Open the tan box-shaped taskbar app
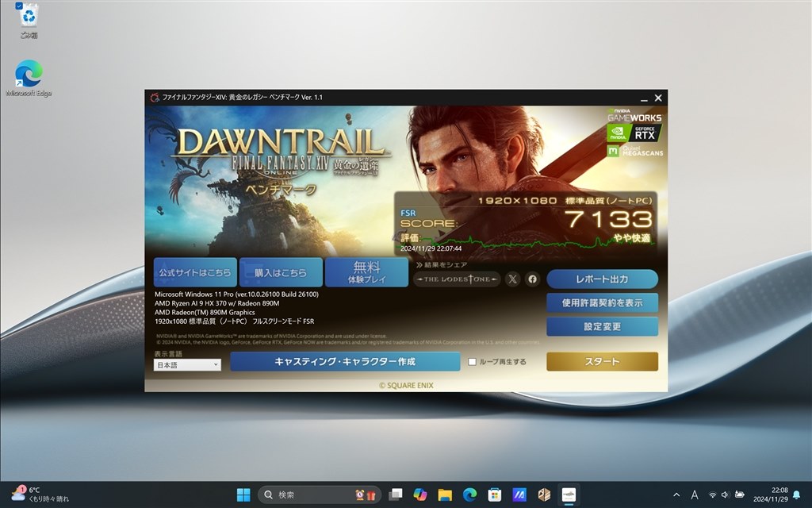The image size is (812, 508). 544,495
